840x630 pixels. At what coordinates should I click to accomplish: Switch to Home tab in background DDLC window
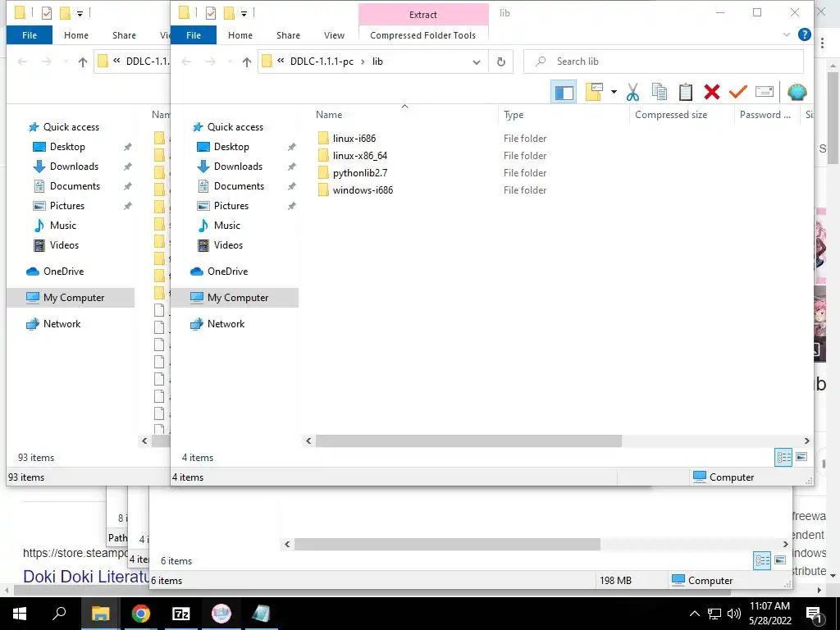[76, 35]
